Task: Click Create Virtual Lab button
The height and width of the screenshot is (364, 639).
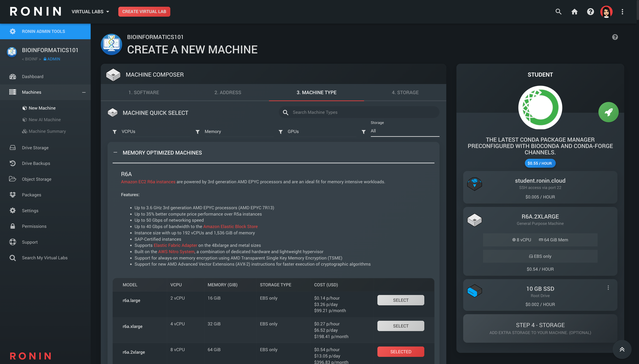Action: pos(144,12)
